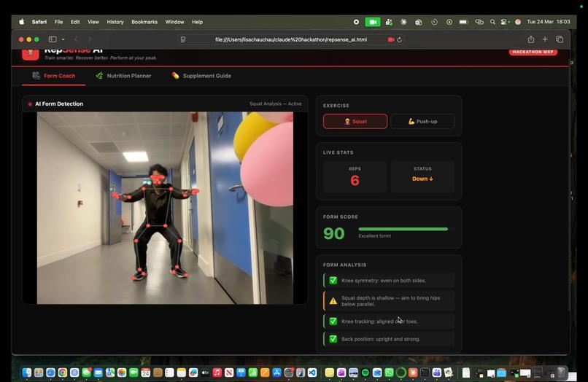Switch to the Supplement Guide tab
This screenshot has width=588, height=382.
201,76
